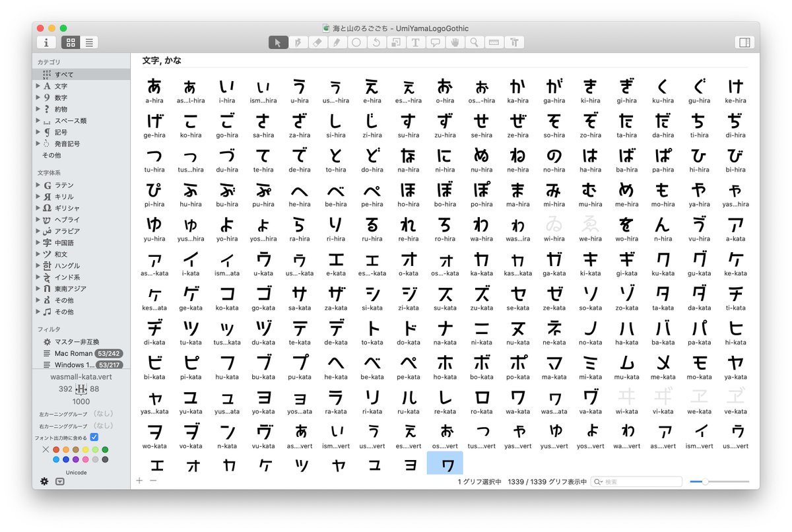Screen dimensions: 792x532
Task: Click the X to clear glyph color
Action: point(46,449)
